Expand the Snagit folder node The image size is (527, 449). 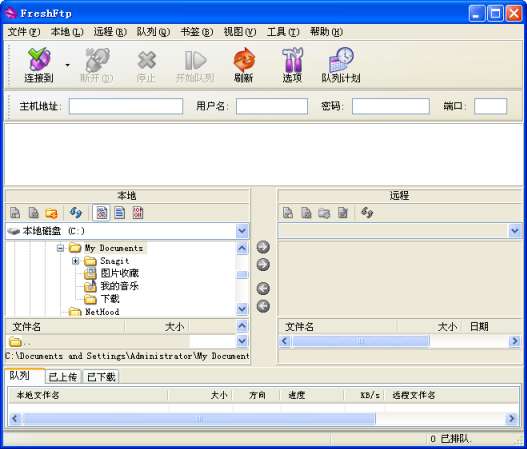click(76, 261)
